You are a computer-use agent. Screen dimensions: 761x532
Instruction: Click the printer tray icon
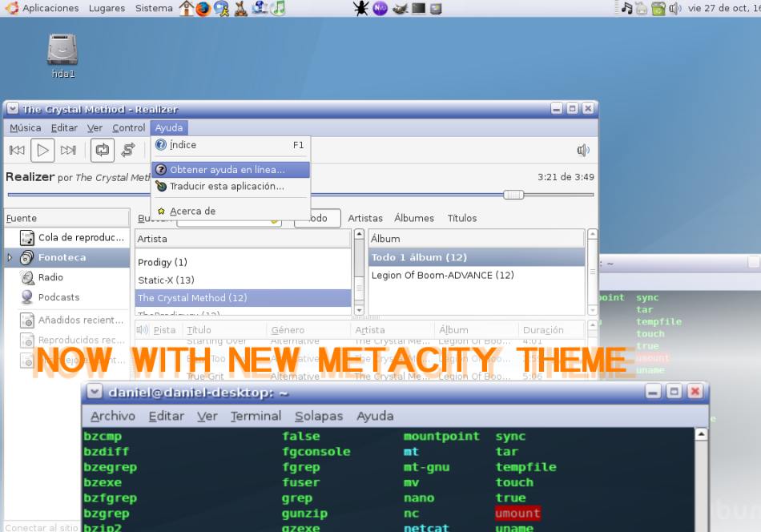[x=642, y=8]
